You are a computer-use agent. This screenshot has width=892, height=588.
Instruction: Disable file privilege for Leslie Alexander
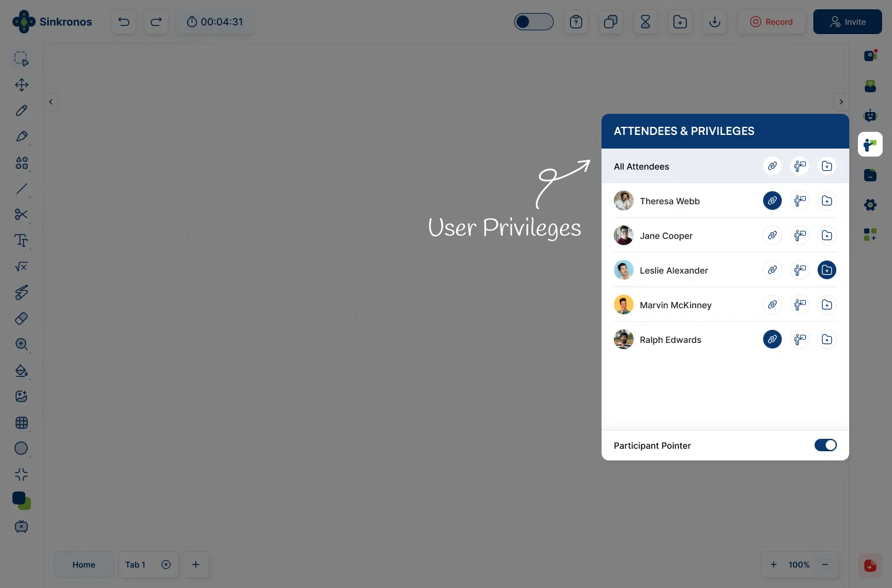click(827, 270)
